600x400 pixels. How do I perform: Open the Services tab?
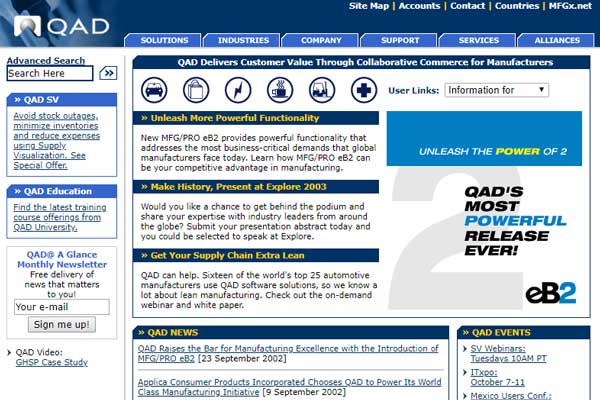478,40
